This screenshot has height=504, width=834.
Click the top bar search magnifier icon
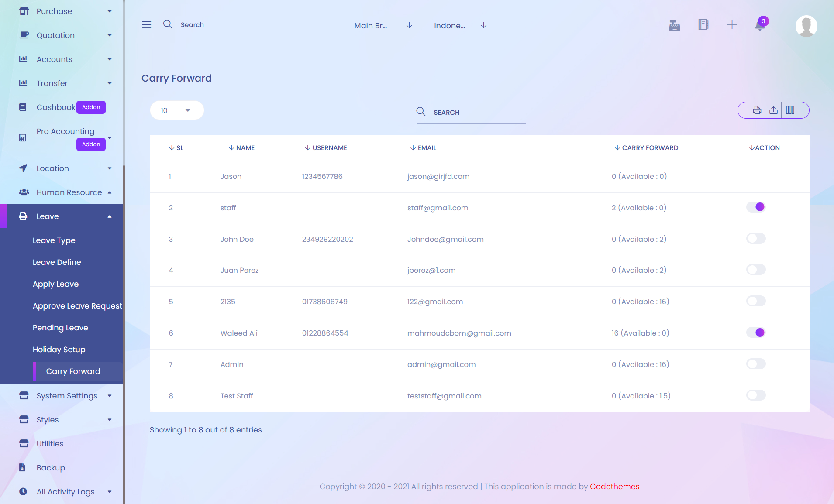168,24
